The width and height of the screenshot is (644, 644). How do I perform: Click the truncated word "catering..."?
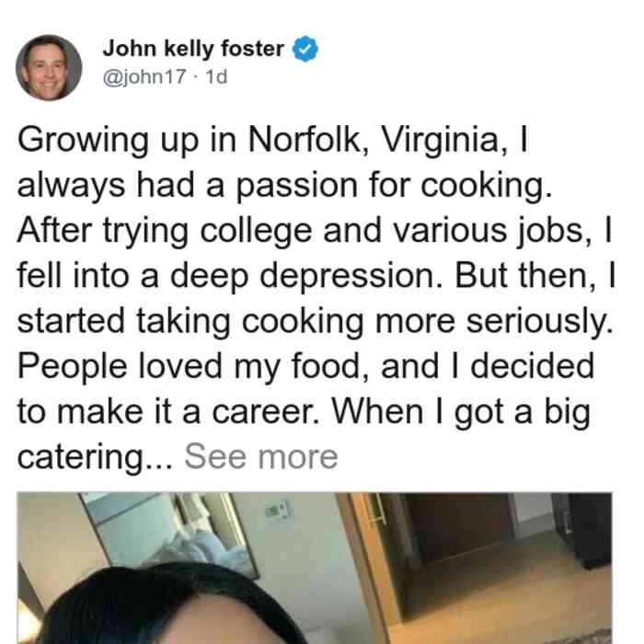(95, 457)
